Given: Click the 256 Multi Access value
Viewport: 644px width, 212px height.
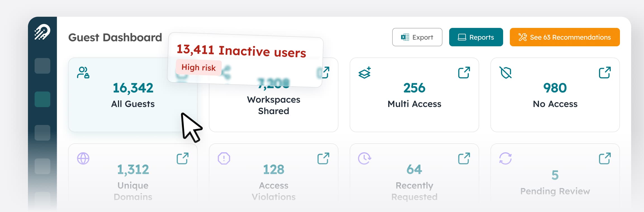Looking at the screenshot, I should coord(414,88).
